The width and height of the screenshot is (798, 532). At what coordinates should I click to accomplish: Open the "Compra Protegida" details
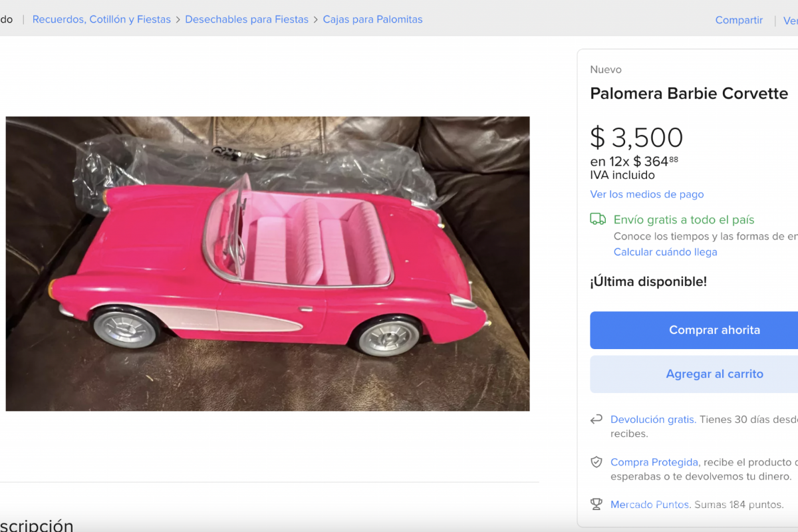point(654,462)
